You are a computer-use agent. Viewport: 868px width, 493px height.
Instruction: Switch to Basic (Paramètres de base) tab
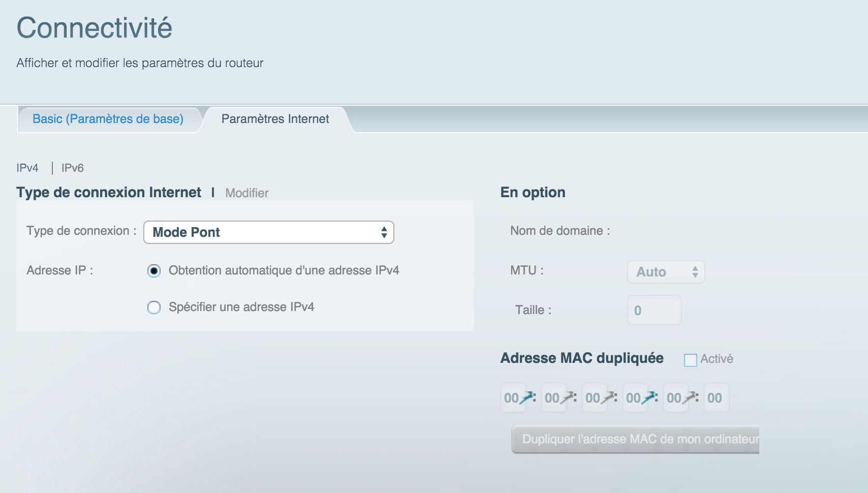pos(108,119)
